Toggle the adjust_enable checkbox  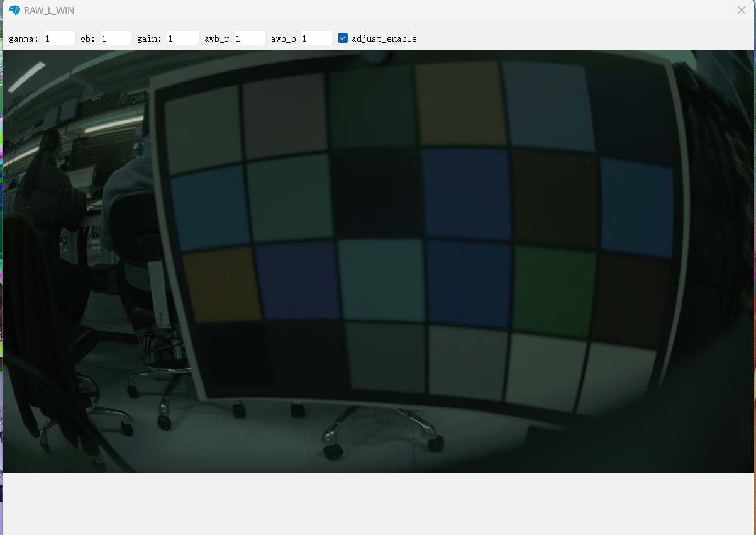point(343,38)
